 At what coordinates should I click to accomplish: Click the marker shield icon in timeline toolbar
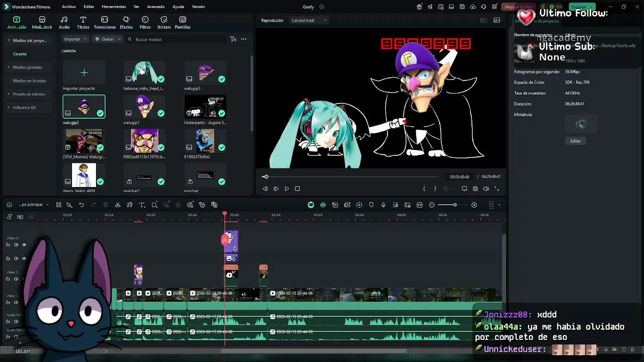pos(371,205)
